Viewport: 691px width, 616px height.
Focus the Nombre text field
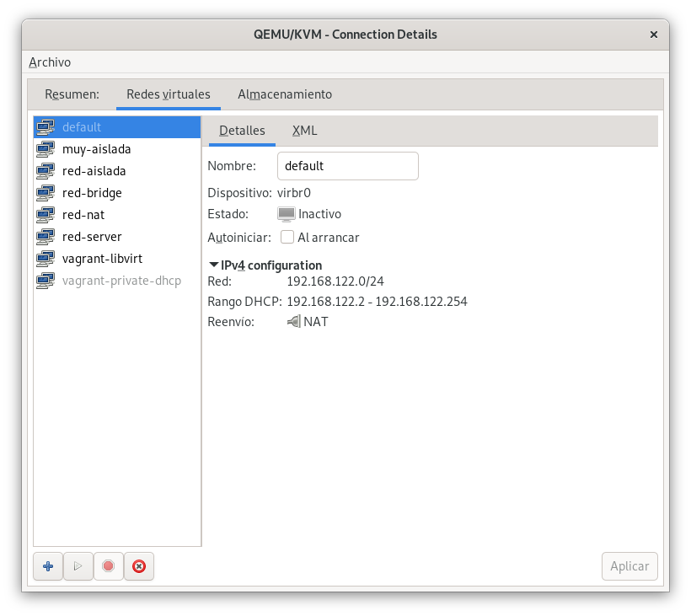coord(348,166)
